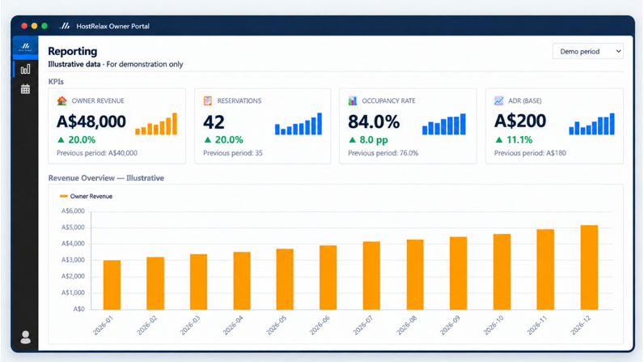Open Reporting via bar chart sidebar icon
644x362 pixels.
[25, 69]
